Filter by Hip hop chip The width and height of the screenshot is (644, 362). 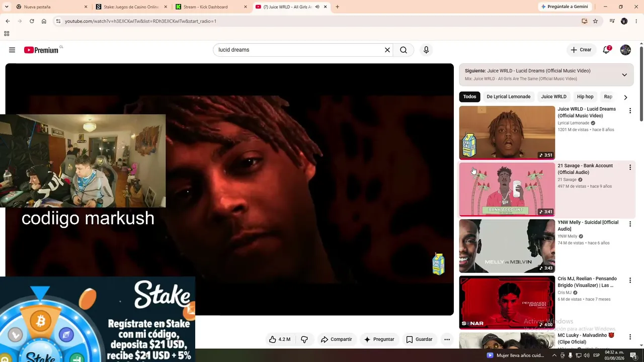(585, 97)
